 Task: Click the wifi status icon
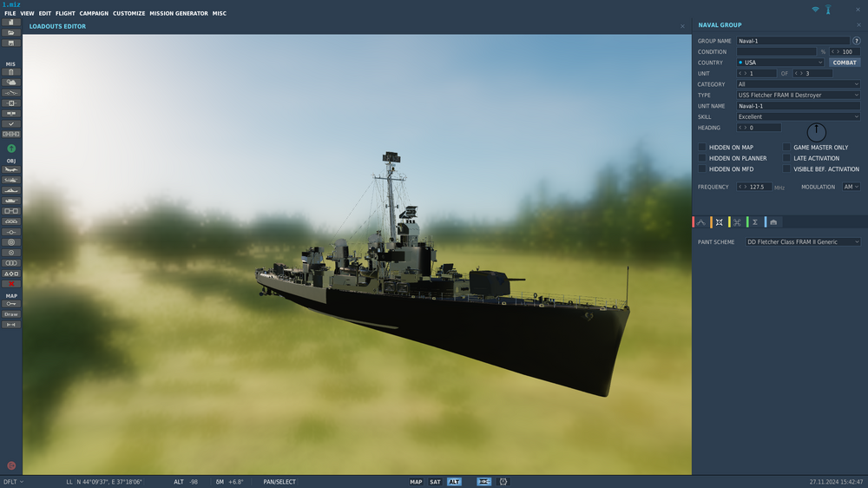coord(815,10)
